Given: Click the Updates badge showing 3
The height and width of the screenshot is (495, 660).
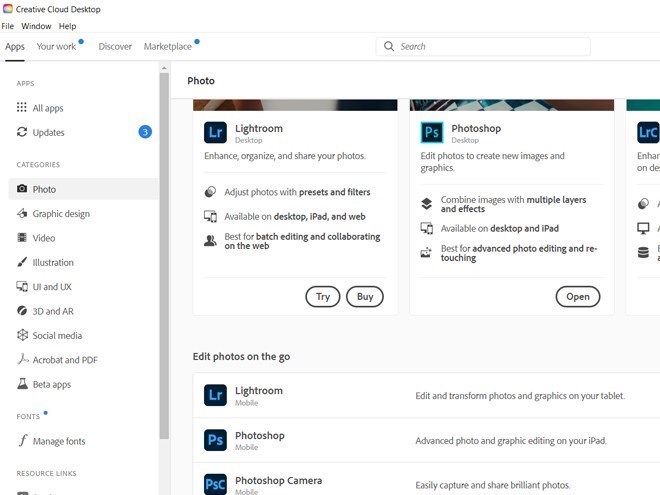Looking at the screenshot, I should [145, 132].
